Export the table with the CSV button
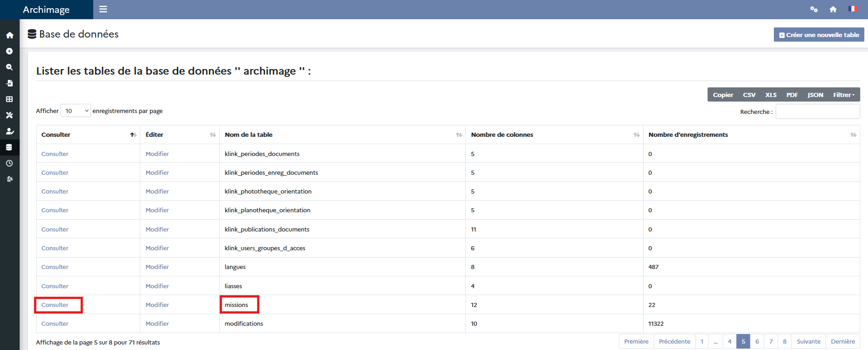This screenshot has height=350, width=868. click(749, 95)
